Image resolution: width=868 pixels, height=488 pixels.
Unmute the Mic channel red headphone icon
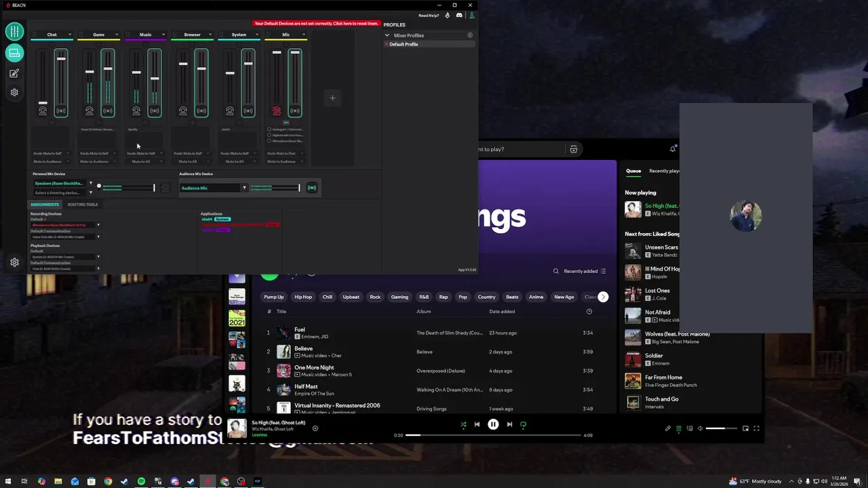(277, 111)
